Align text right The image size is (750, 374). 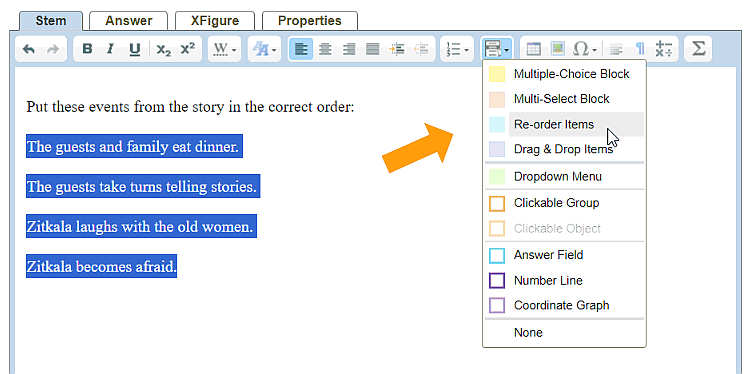pyautogui.click(x=349, y=49)
